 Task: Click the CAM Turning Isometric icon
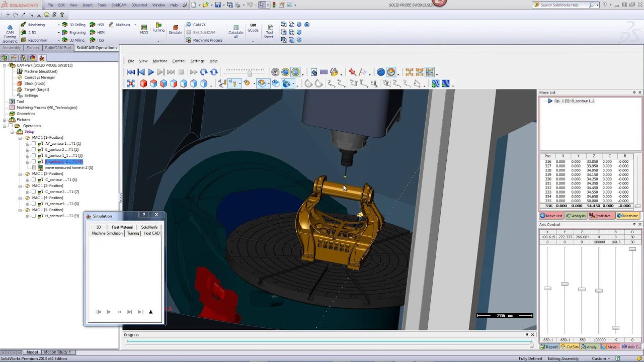click(x=10, y=33)
